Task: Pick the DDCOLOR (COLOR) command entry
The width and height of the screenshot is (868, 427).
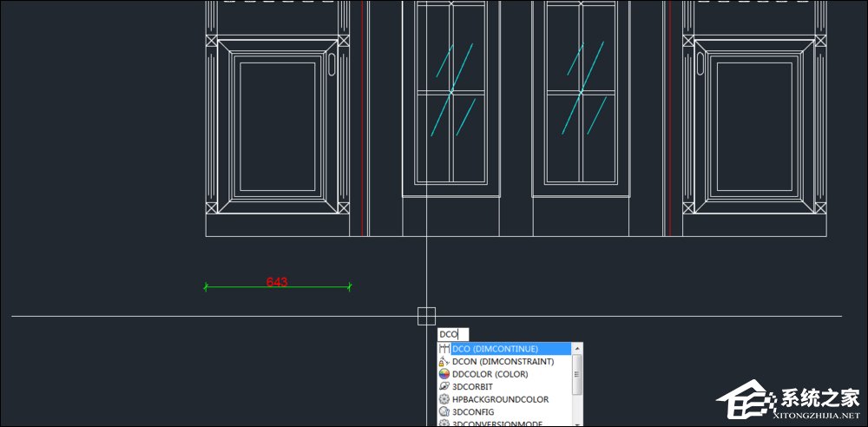Action: point(490,374)
